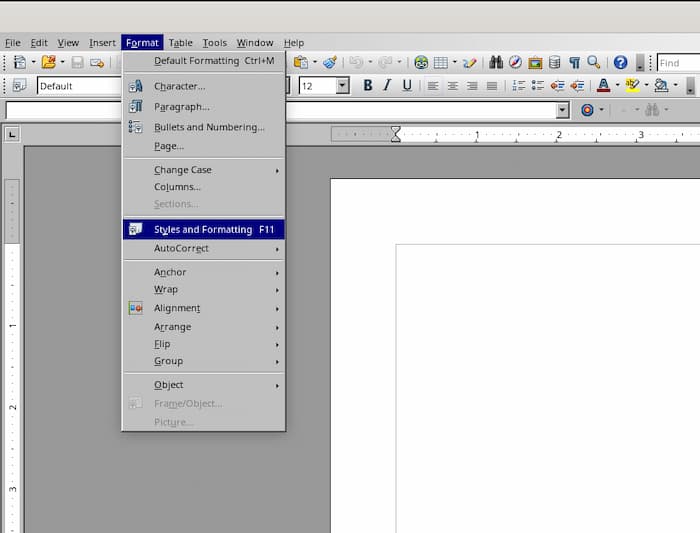
Task: Open the Help menu
Action: point(294,43)
